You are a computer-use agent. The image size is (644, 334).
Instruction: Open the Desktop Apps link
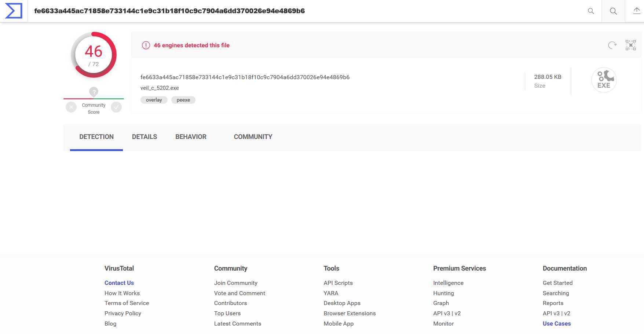[x=342, y=303]
